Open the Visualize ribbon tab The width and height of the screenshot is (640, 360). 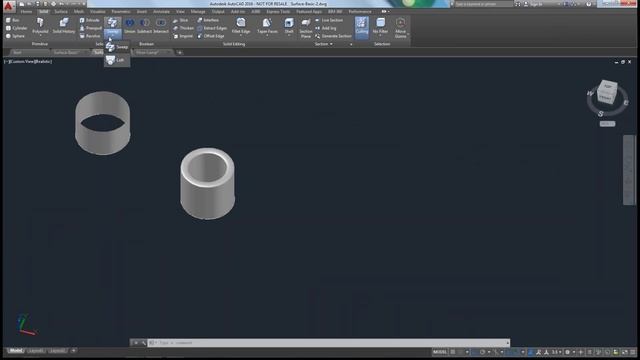click(98, 12)
